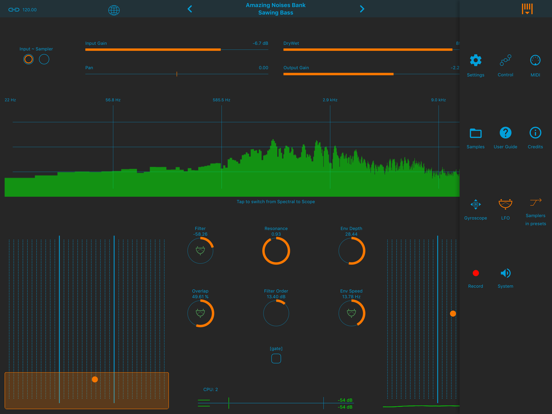
Task: Click the Env Depth knob
Action: (351, 251)
